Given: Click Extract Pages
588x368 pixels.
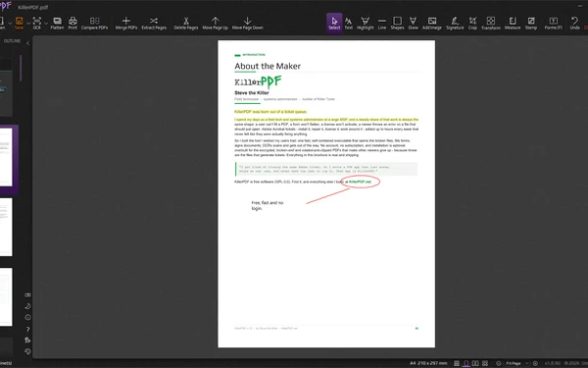Looking at the screenshot, I should 154,23.
